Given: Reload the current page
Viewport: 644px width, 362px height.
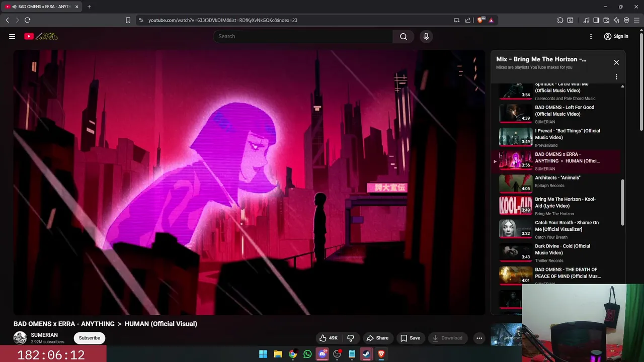Looking at the screenshot, I should click(27, 20).
